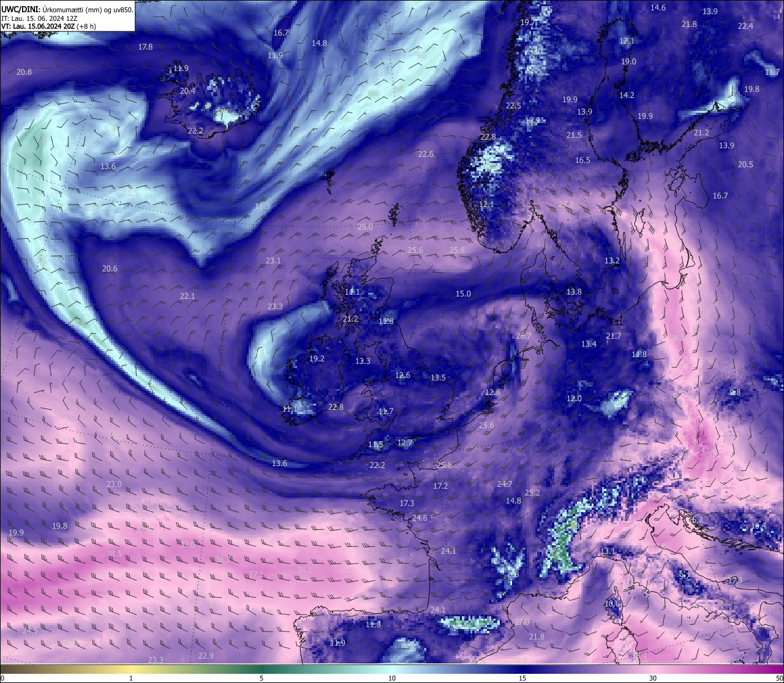The height and width of the screenshot is (683, 784).
Task: Click the UWC/DINI Úrkomumætti title text
Action: (67, 9)
